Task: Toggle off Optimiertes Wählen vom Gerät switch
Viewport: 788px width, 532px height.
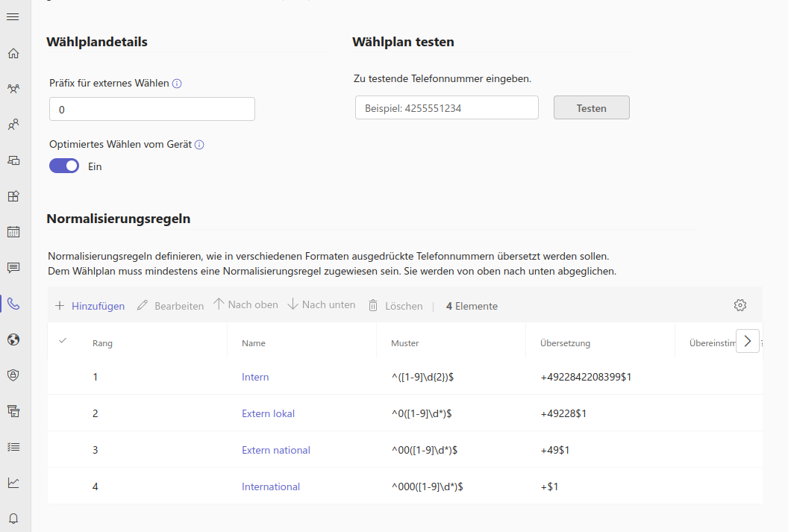Action: 64,166
